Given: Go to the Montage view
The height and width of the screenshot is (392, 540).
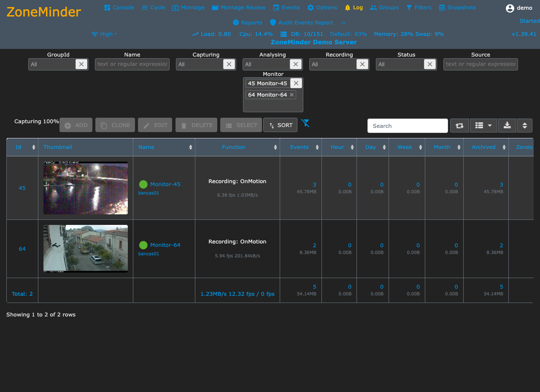Looking at the screenshot, I should click(x=188, y=8).
